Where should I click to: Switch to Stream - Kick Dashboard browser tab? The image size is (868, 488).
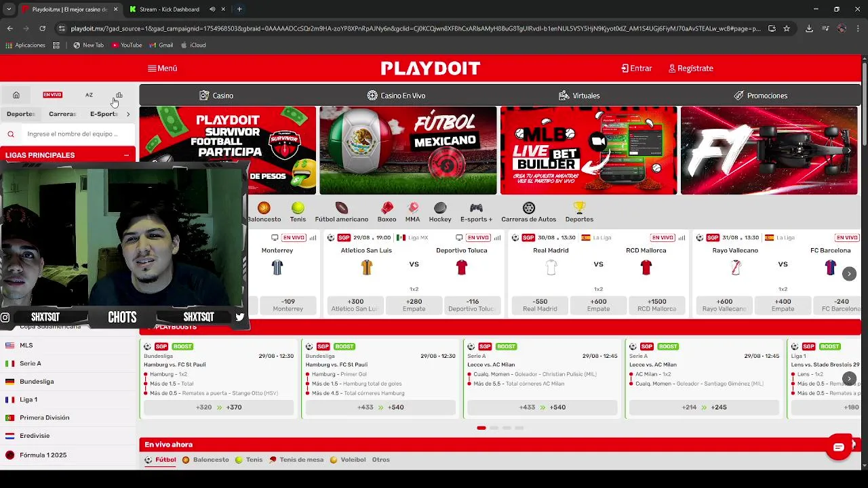point(169,9)
